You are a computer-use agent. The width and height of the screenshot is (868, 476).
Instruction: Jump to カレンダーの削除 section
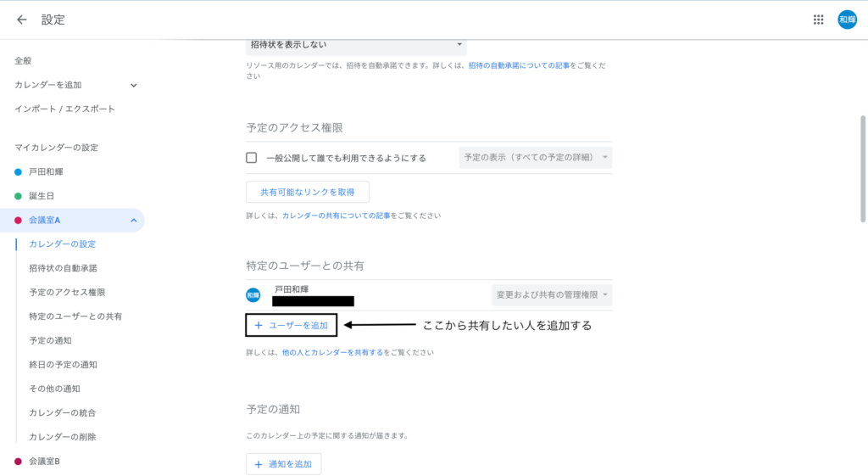click(x=63, y=437)
